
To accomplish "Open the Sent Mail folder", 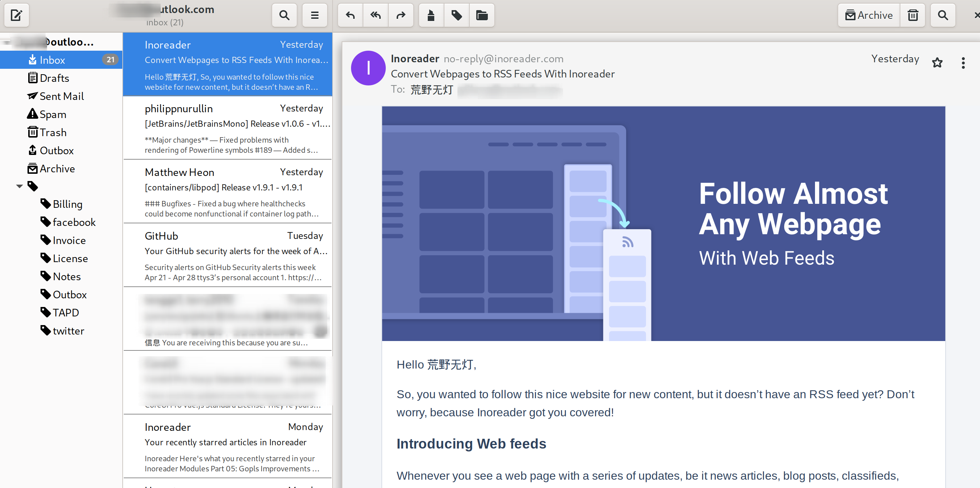I will coord(61,96).
